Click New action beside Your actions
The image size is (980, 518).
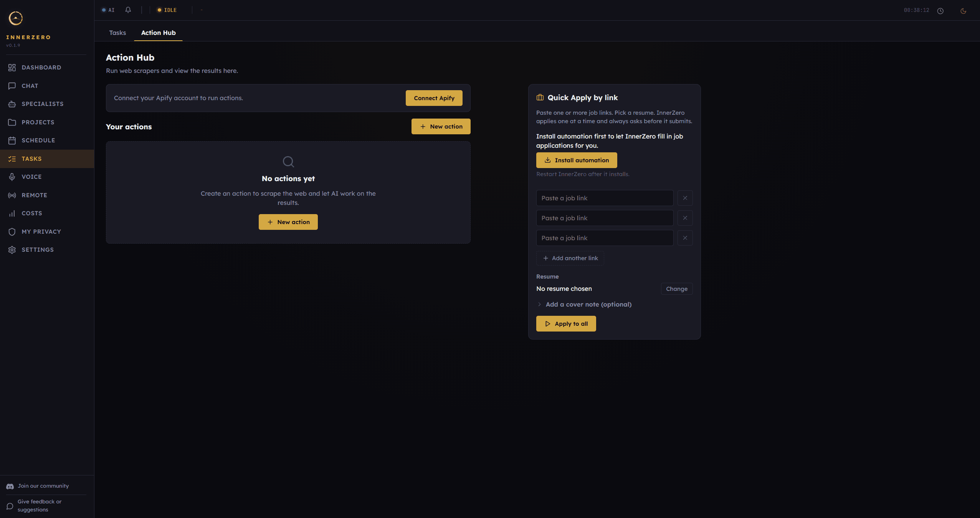pyautogui.click(x=441, y=127)
